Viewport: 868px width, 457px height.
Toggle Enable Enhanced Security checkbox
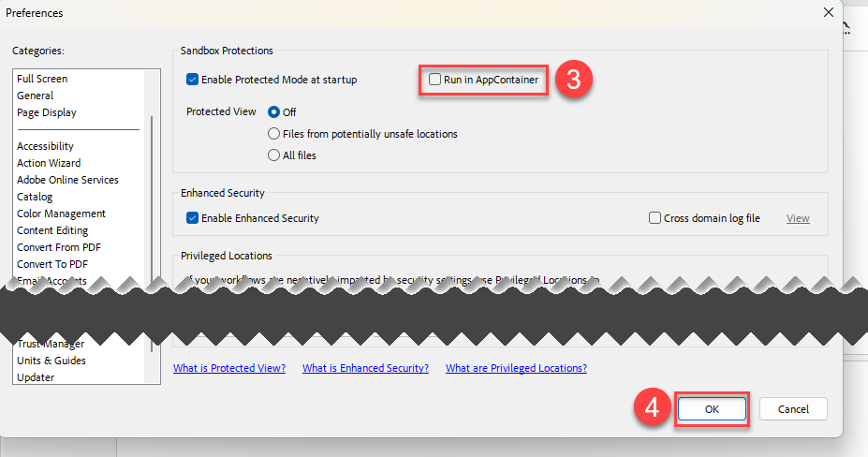point(192,218)
